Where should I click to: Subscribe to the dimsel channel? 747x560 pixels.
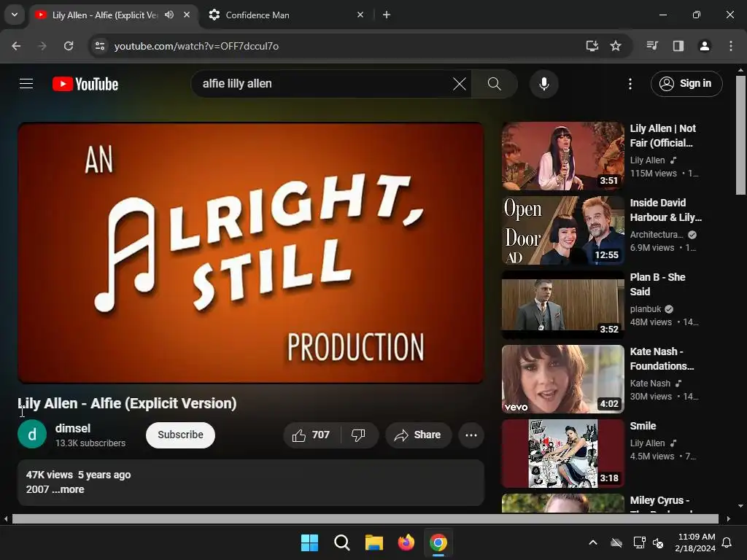pos(181,435)
